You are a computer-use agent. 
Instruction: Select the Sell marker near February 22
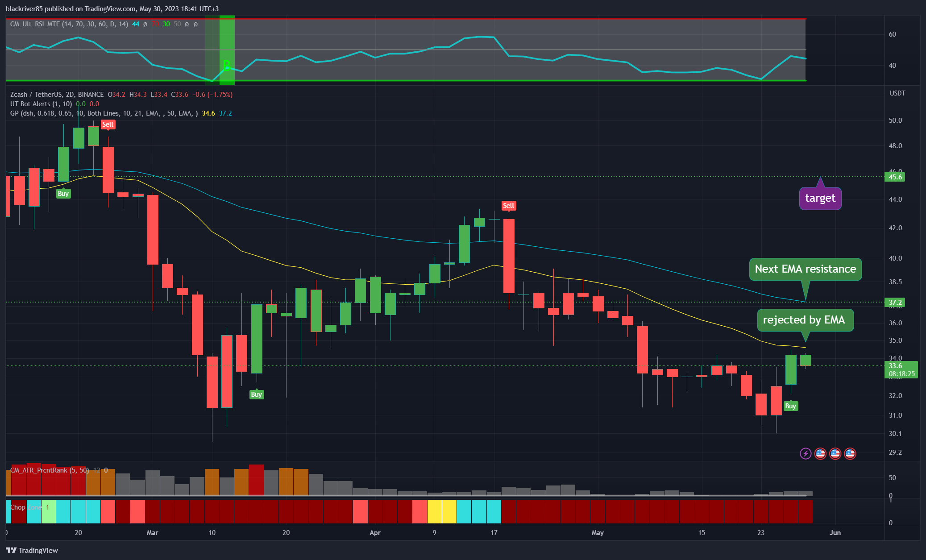click(108, 124)
